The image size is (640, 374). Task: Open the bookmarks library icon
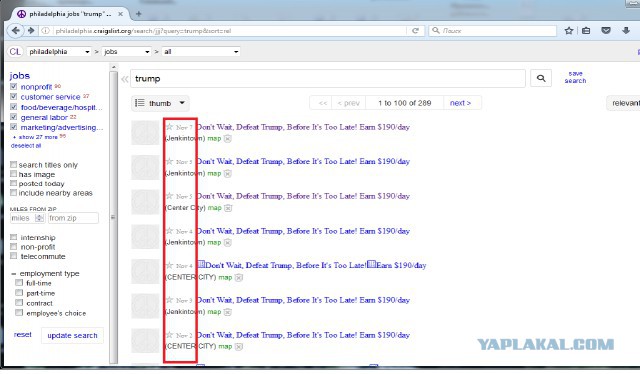click(586, 31)
